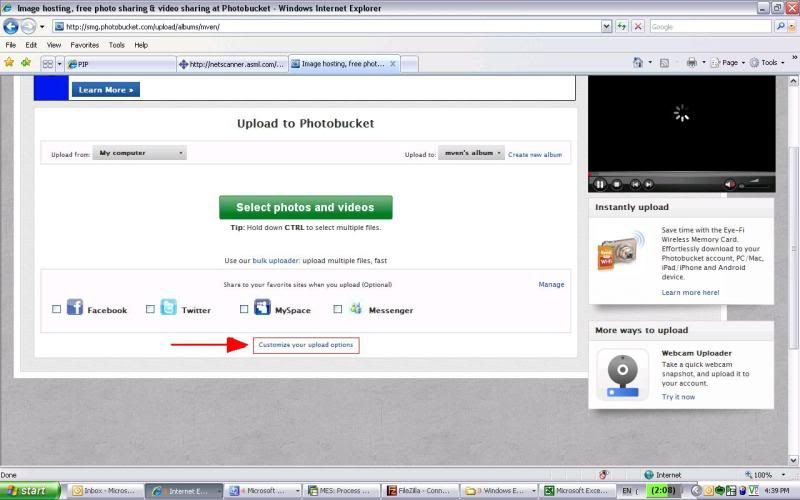Click the Learn more here! link
Viewport: 800px width, 500px height.
tap(690, 292)
